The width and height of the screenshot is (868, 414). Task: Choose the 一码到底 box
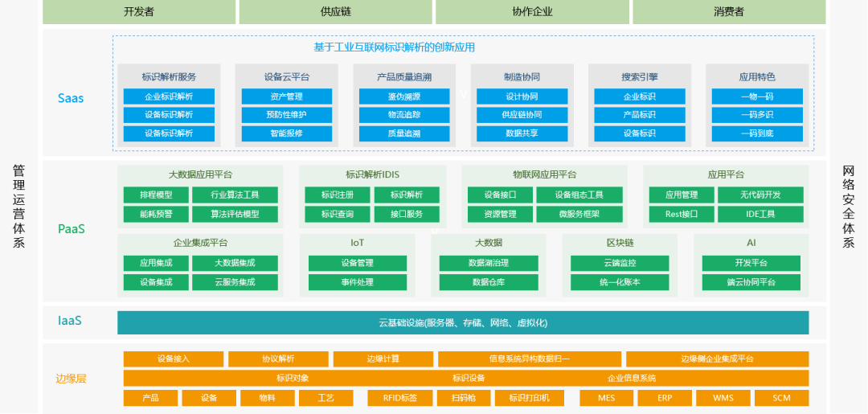coord(757,134)
